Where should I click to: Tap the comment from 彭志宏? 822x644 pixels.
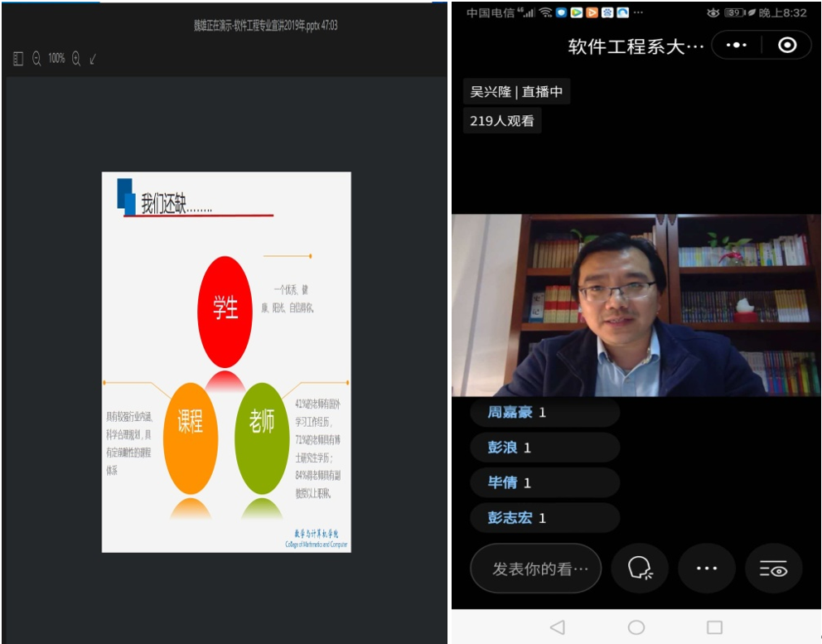click(x=544, y=518)
